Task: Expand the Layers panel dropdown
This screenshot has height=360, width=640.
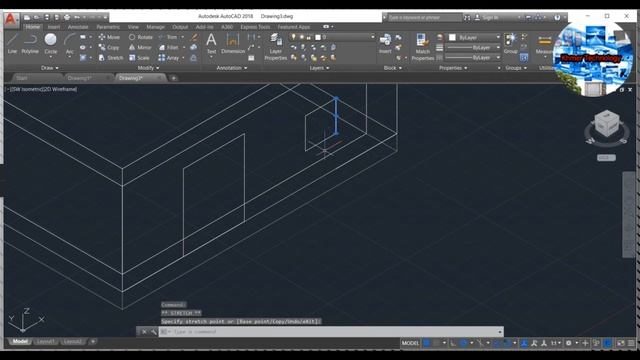Action: pos(319,68)
